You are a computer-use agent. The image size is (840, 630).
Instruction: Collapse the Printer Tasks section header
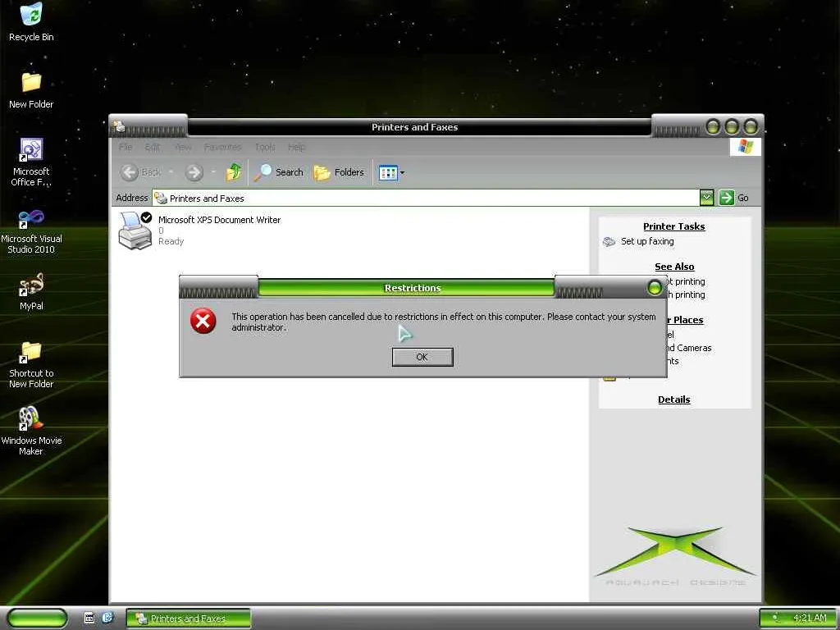pos(674,226)
